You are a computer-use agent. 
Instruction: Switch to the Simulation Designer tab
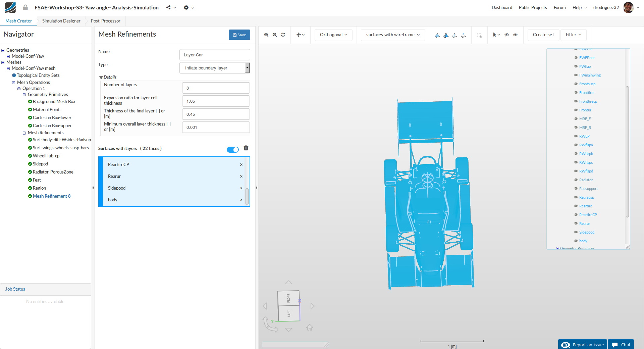[x=61, y=21]
